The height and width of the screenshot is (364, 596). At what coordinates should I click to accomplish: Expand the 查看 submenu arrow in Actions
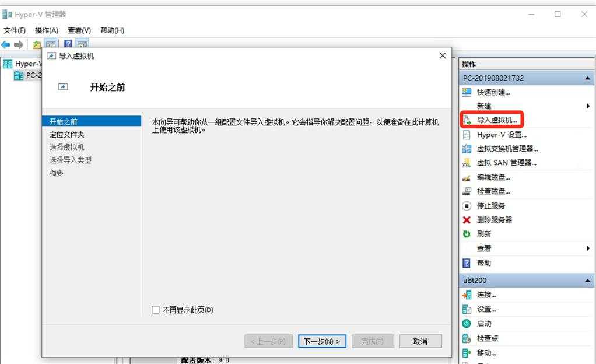click(588, 249)
